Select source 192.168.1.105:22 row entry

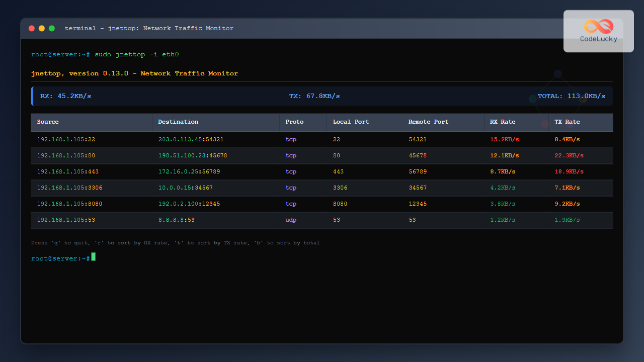(66, 139)
